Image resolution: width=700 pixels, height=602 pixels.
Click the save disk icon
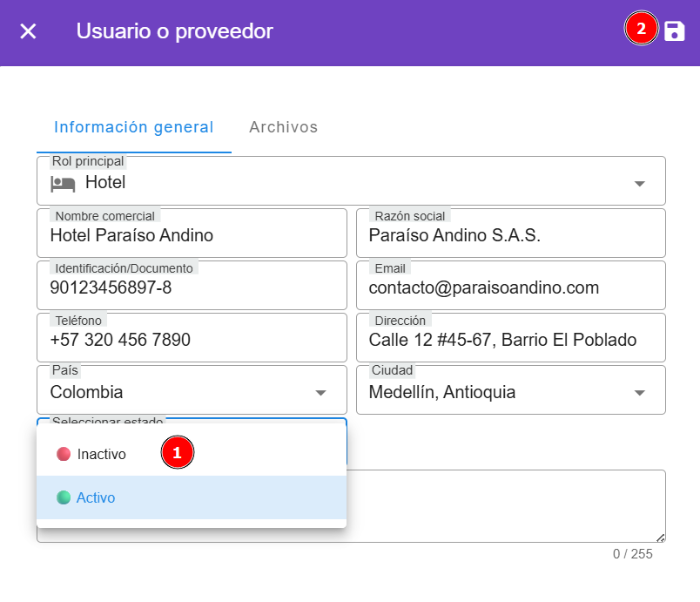click(675, 31)
